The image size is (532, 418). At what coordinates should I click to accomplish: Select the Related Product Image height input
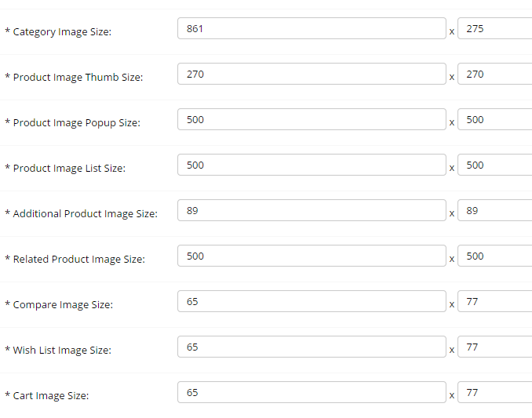pyautogui.click(x=495, y=256)
